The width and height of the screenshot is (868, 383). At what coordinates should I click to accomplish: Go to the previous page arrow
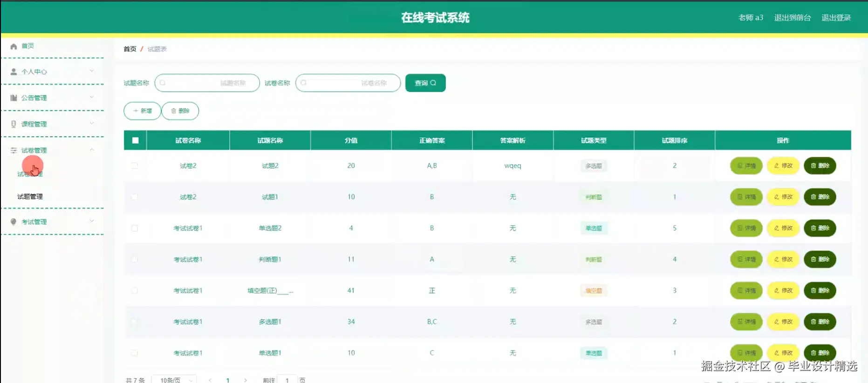pos(210,380)
